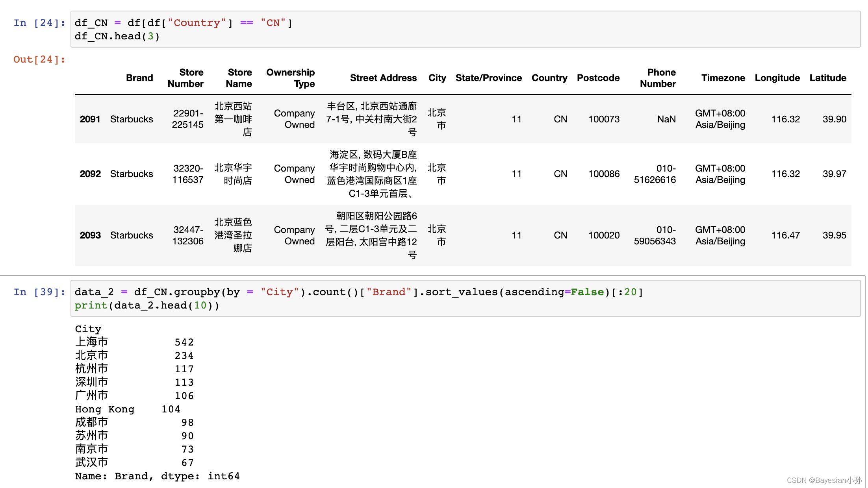This screenshot has height=488, width=868.
Task: Click store number 32447-132306
Action: (188, 235)
